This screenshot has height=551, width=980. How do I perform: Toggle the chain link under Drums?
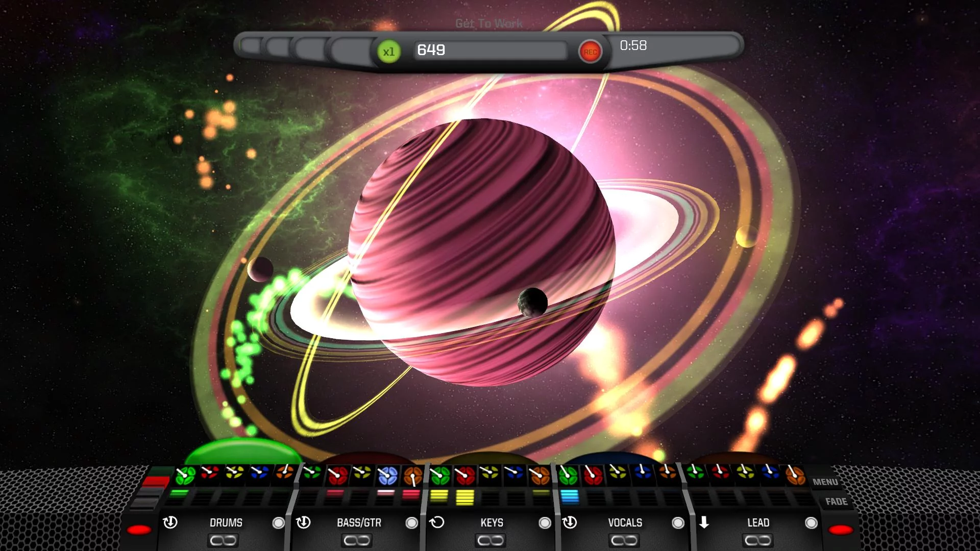(224, 540)
